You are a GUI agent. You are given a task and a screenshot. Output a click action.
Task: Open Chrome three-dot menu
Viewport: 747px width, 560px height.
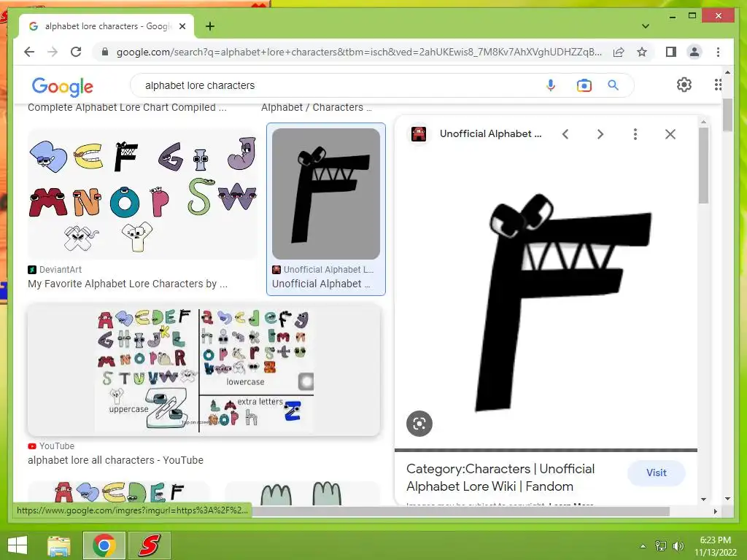(718, 52)
